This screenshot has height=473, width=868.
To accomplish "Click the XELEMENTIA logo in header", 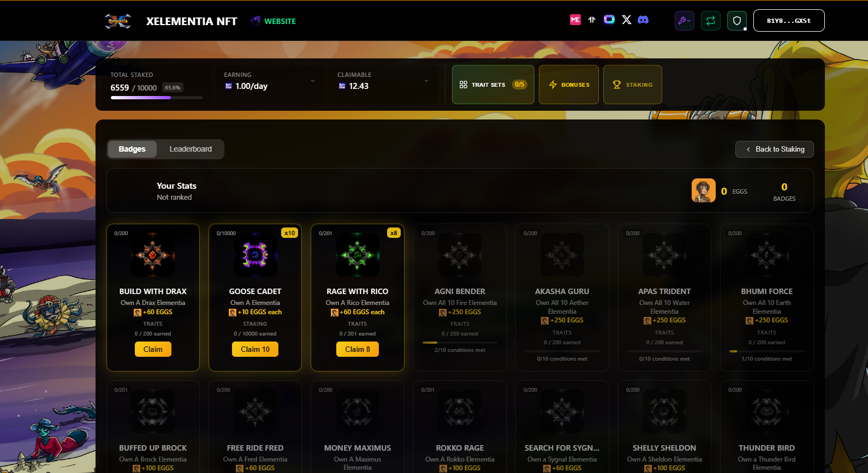I will pyautogui.click(x=118, y=21).
